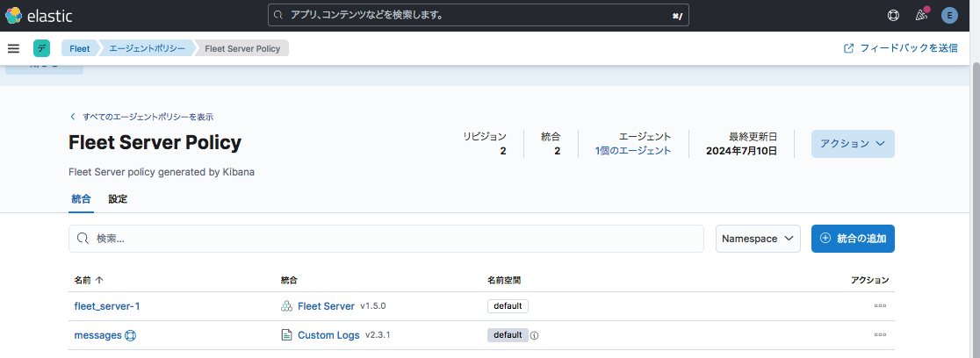The width and height of the screenshot is (980, 358).
Task: Open the user avatar menu
Action: 948,15
